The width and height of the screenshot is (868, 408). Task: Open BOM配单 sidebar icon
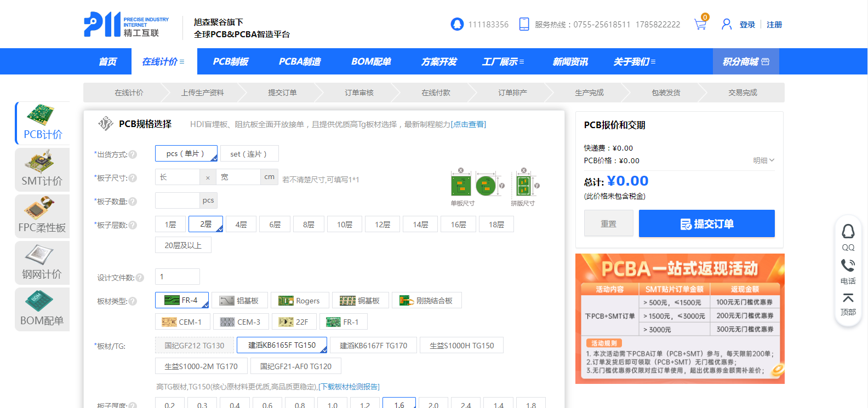(42, 310)
